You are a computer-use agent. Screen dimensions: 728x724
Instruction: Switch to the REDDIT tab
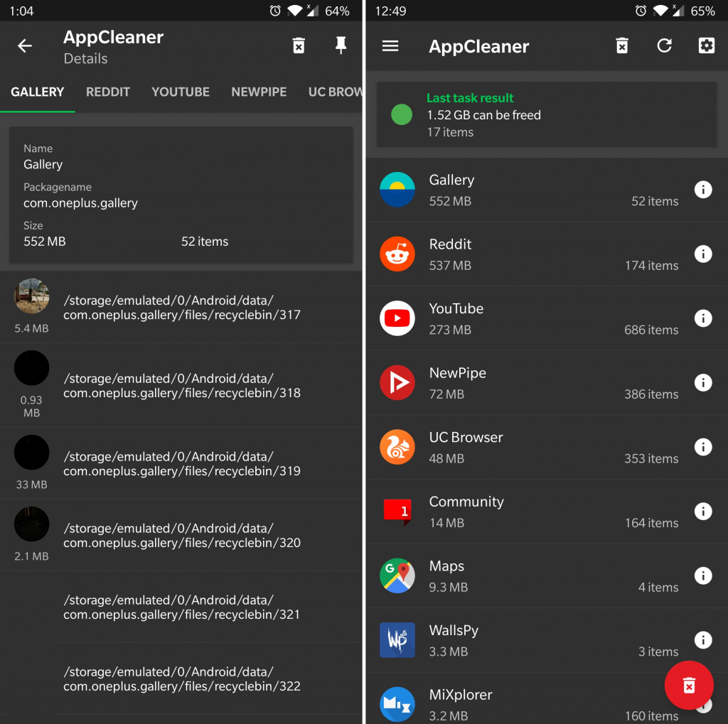(108, 92)
